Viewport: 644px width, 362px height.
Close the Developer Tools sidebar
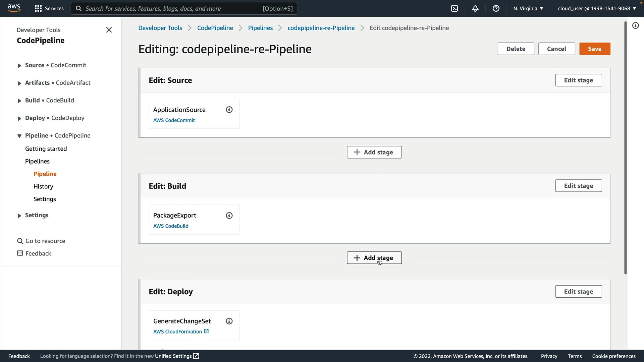point(109,30)
